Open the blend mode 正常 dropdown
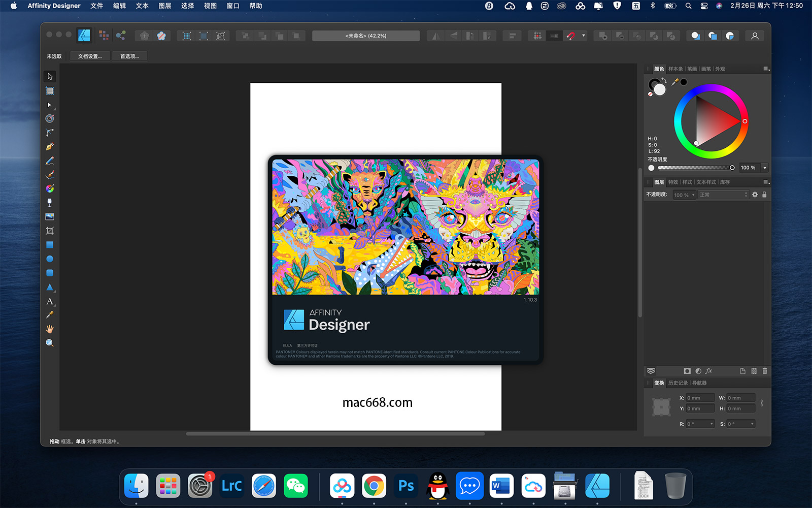812x508 pixels. click(723, 195)
